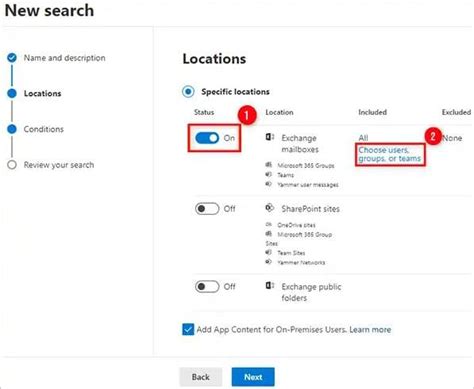Click the Location column header
The width and height of the screenshot is (474, 389).
tap(279, 112)
